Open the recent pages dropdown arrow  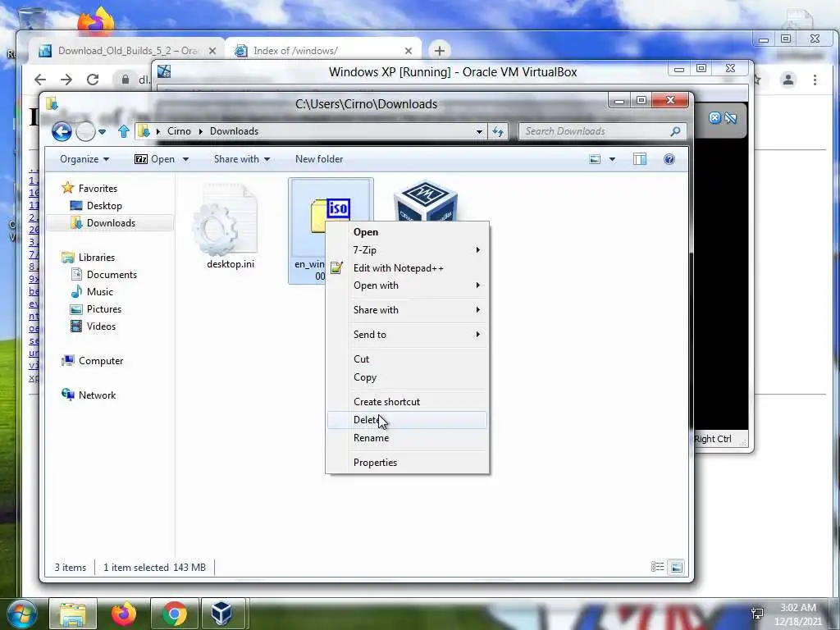pos(103,131)
